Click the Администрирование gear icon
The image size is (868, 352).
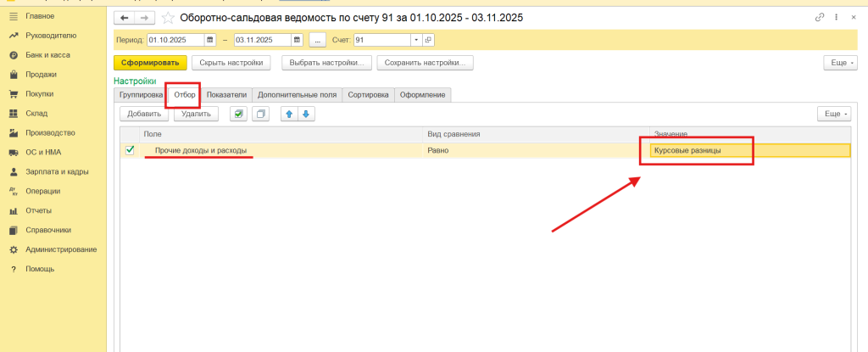pos(14,249)
